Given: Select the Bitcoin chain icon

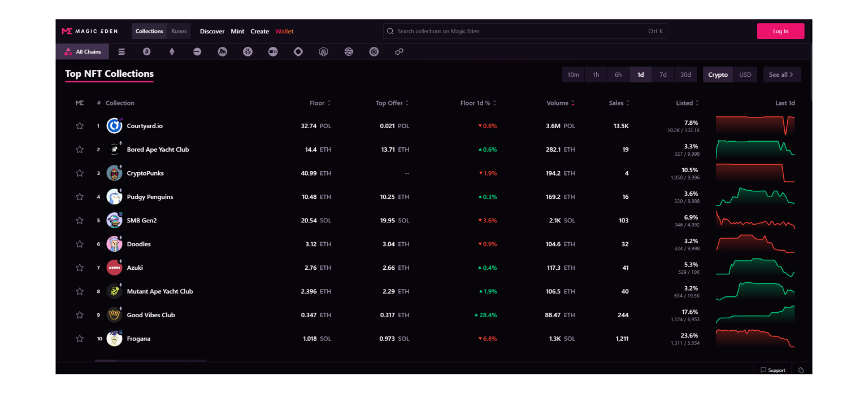Looking at the screenshot, I should (147, 52).
